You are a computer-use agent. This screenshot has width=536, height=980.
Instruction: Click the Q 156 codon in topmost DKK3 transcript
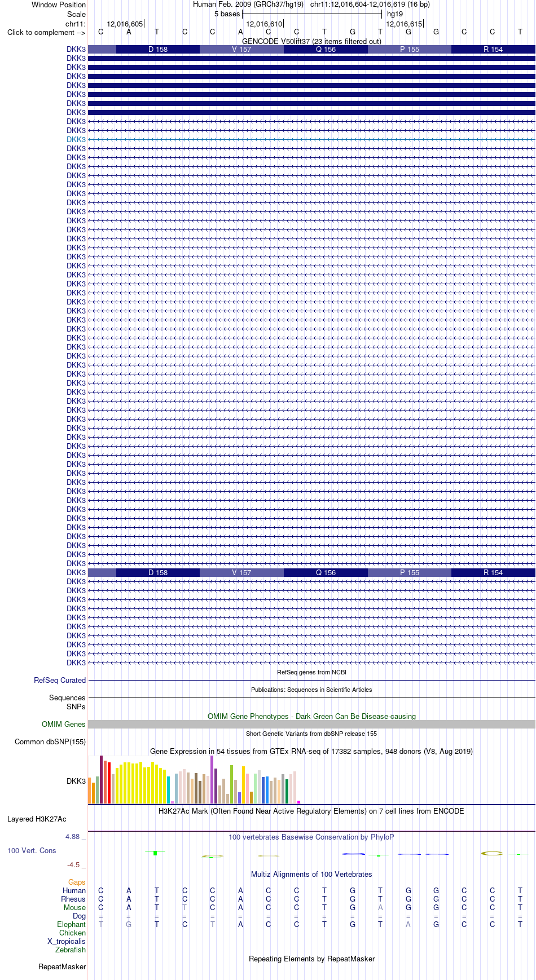[326, 50]
